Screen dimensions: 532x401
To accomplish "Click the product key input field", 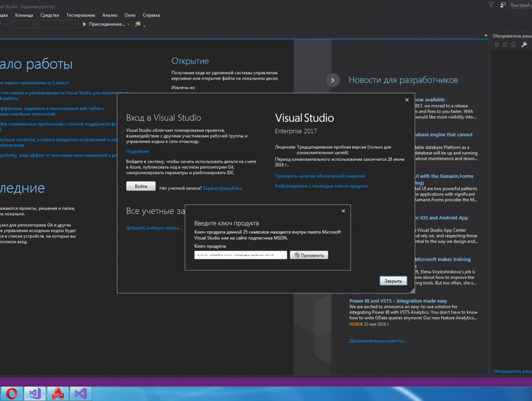I will pyautogui.click(x=241, y=255).
